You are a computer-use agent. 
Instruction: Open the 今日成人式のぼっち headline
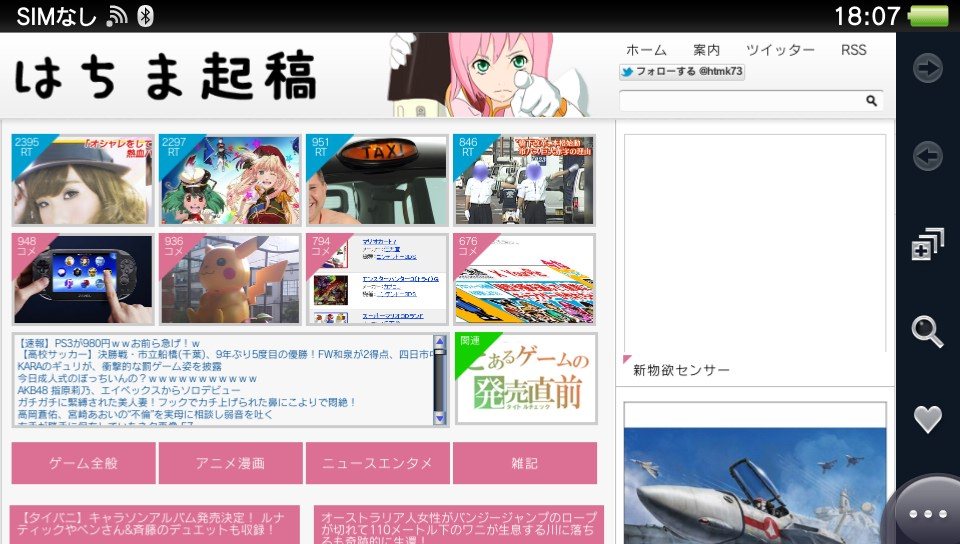pyautogui.click(x=137, y=379)
